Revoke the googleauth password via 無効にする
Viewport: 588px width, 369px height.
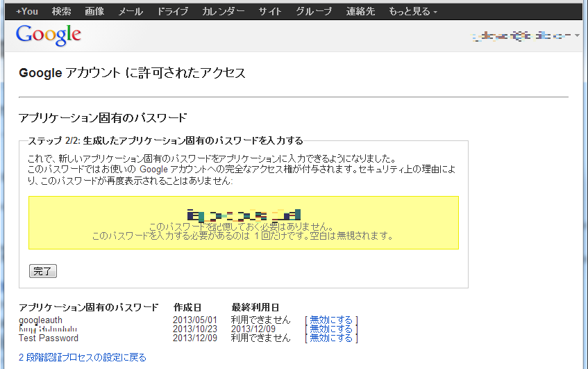point(331,320)
